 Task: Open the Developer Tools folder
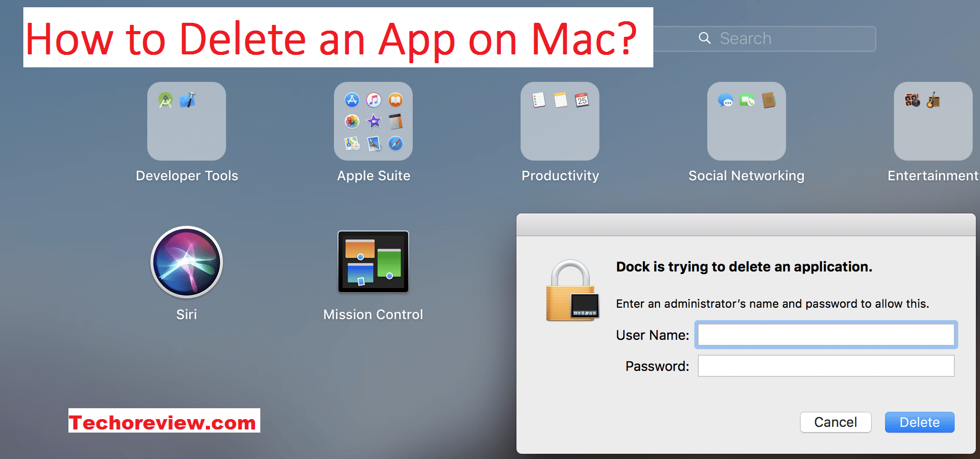[187, 121]
